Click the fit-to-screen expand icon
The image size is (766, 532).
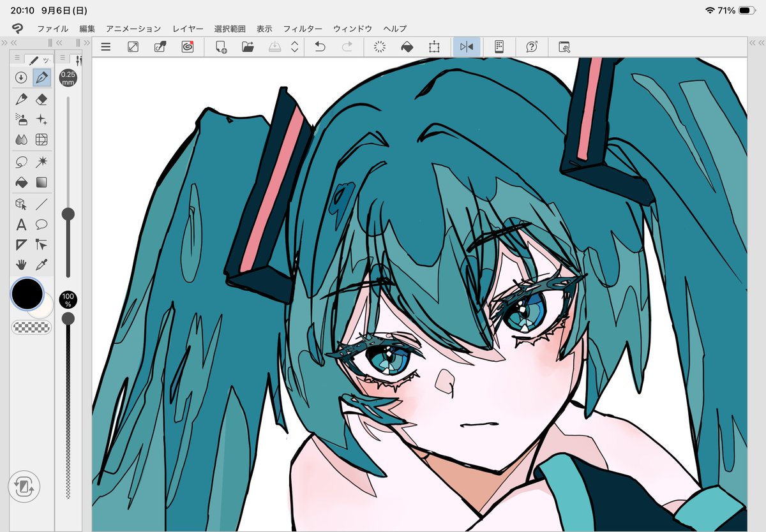tap(133, 47)
